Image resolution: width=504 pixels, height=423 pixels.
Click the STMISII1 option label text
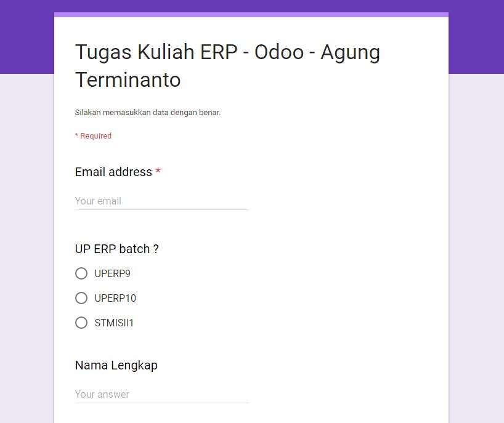(114, 323)
